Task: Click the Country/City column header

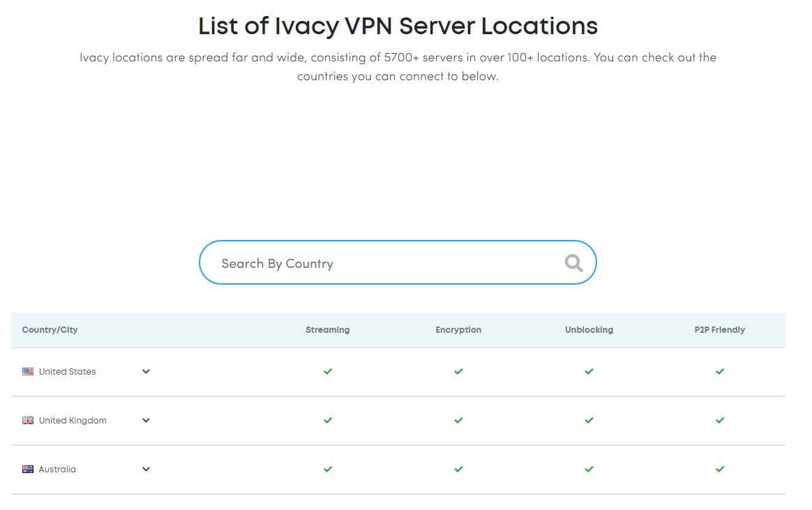Action: pyautogui.click(x=50, y=330)
